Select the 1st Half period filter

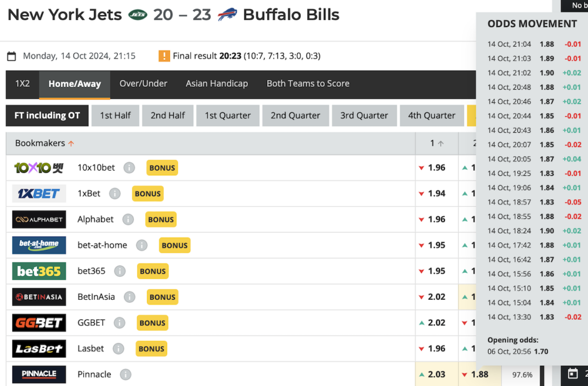[x=115, y=115]
